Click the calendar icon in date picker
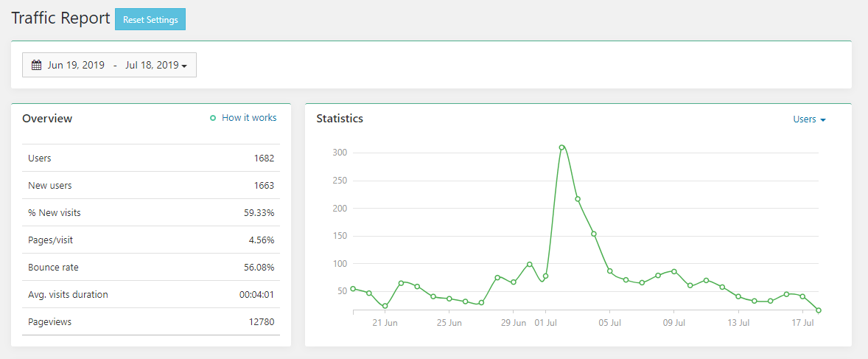This screenshot has height=359, width=868. (x=36, y=65)
